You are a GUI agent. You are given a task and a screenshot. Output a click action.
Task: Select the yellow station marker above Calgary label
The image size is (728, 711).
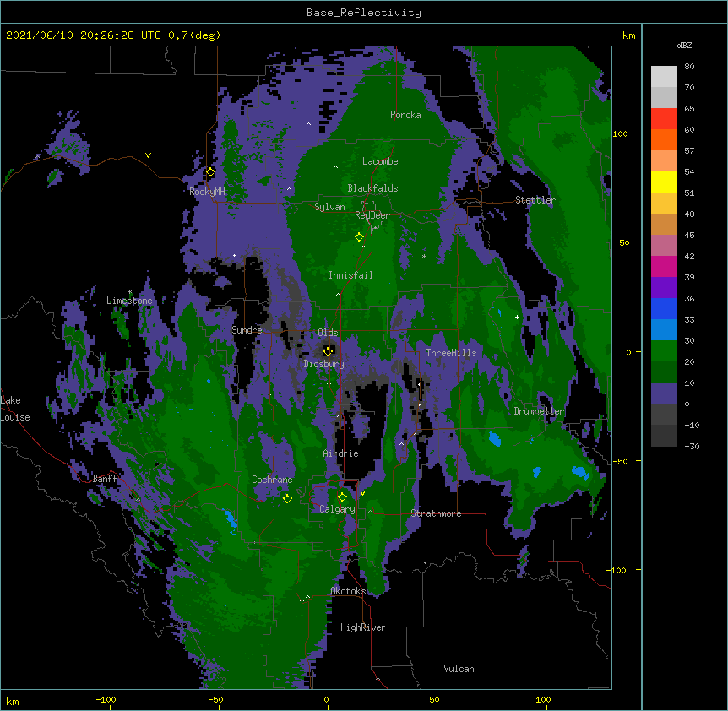[342, 497]
